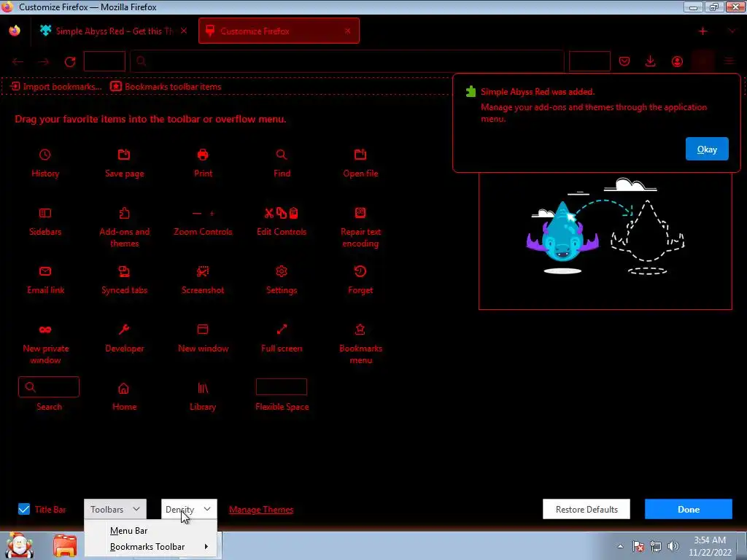Open the Toolbars dropdown

coord(115,509)
